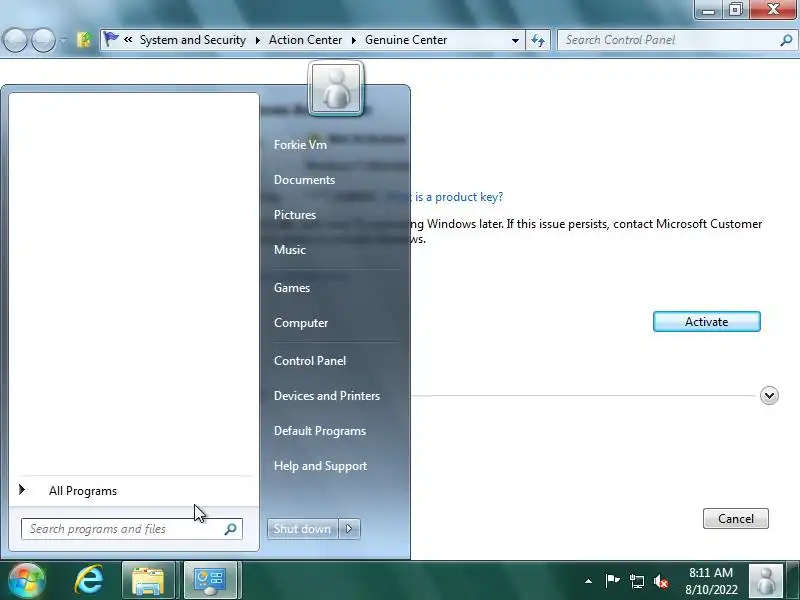
Task: Open Games from the Start menu
Action: click(x=291, y=288)
